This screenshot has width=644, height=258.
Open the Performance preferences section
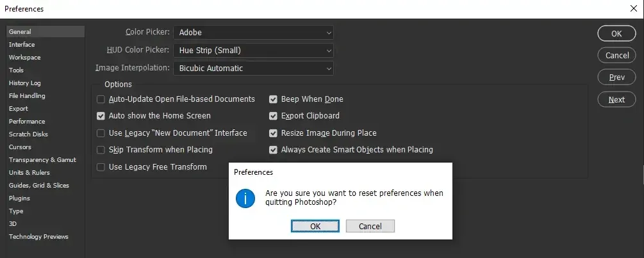pyautogui.click(x=27, y=122)
